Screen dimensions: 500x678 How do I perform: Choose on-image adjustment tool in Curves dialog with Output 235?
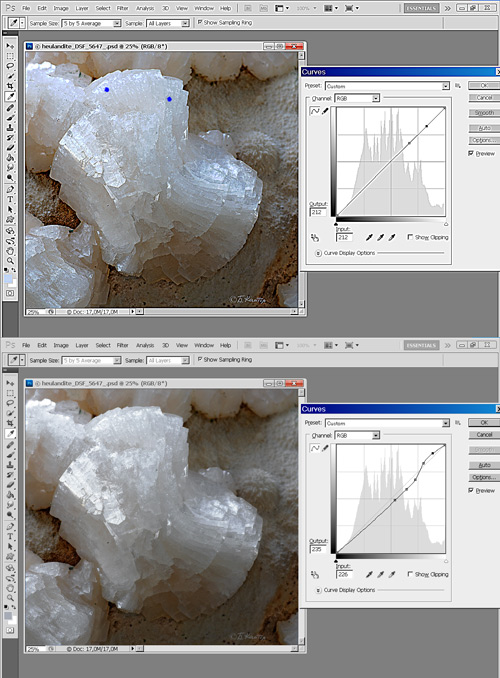[315, 575]
